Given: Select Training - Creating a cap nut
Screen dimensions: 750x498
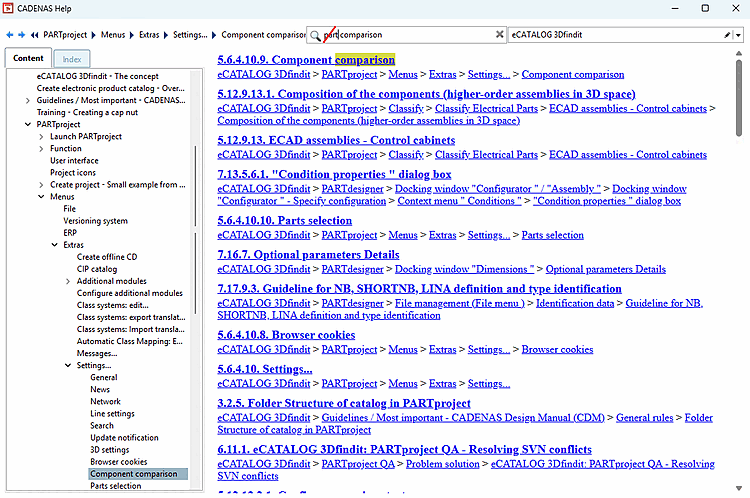Looking at the screenshot, I should pyautogui.click(x=87, y=112).
